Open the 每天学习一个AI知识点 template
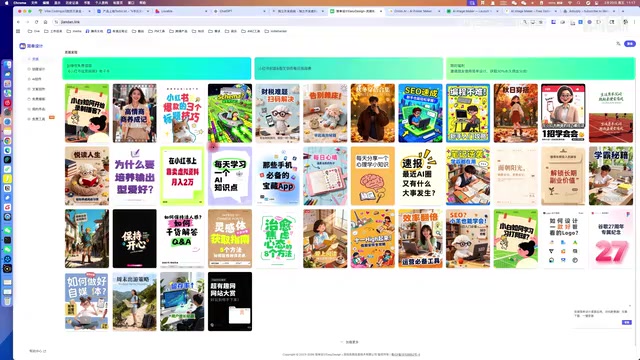 (230, 176)
